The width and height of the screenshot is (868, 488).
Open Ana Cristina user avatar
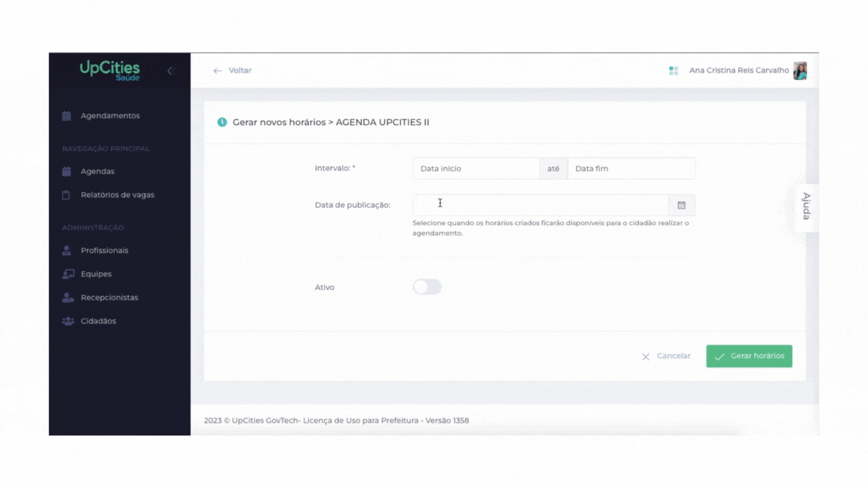coord(800,70)
